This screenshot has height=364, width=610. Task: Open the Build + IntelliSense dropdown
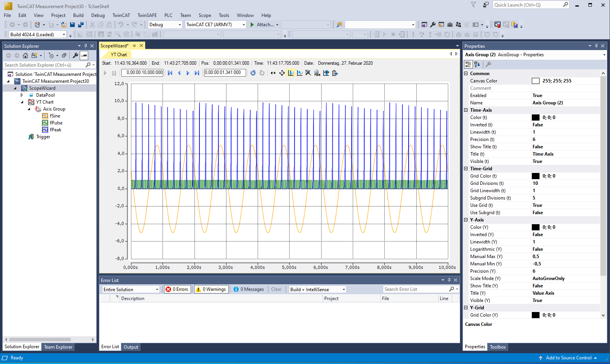[318, 289]
